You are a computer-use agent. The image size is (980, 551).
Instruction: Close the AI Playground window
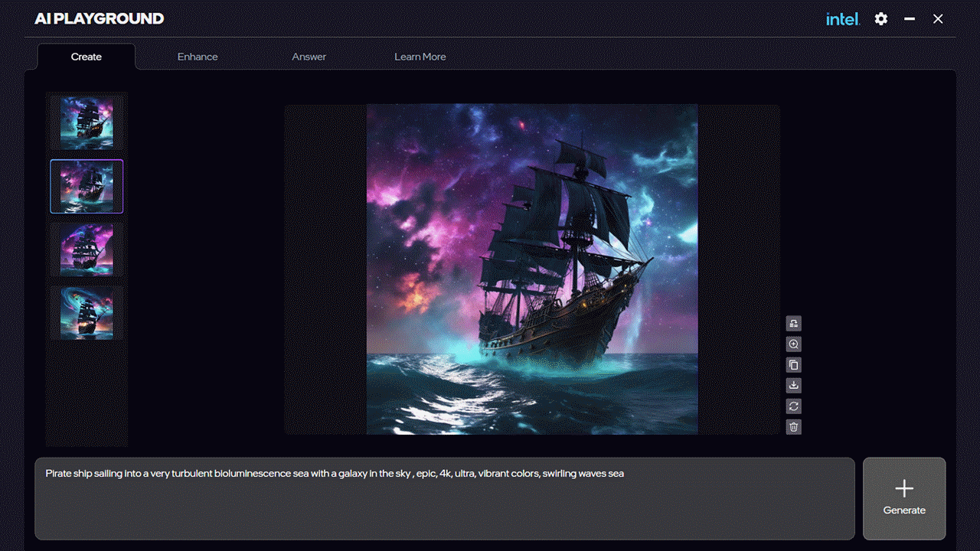[x=938, y=19]
